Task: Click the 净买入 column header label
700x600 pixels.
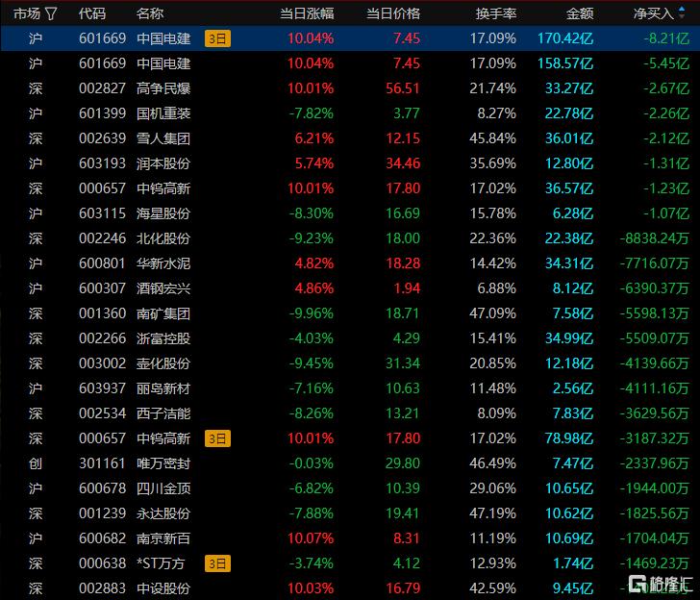Action: click(x=653, y=13)
